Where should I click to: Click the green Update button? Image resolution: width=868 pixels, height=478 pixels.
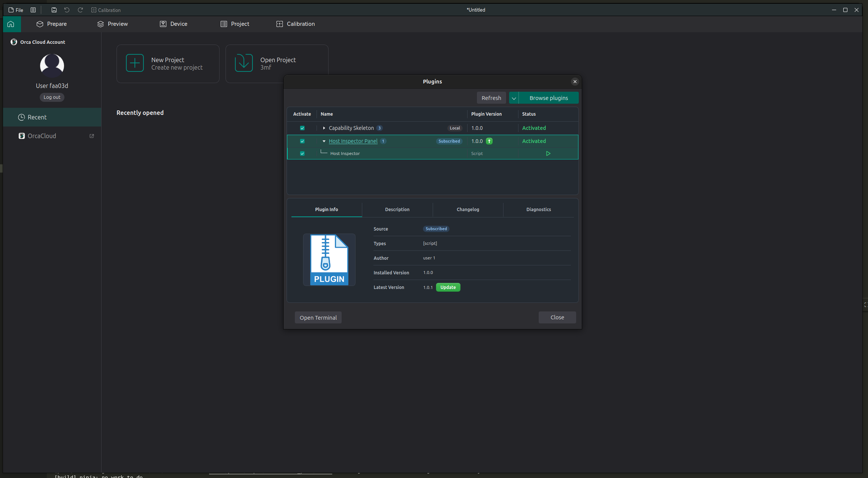(x=448, y=287)
